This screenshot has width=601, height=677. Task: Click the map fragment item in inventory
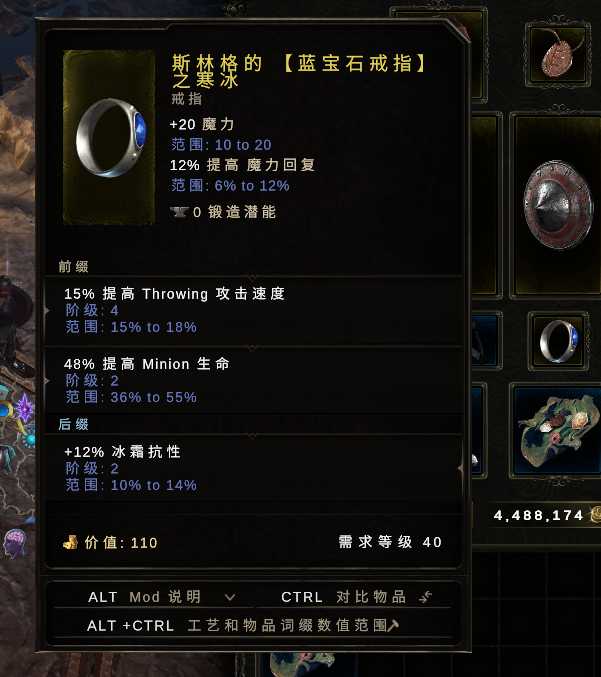(x=559, y=430)
